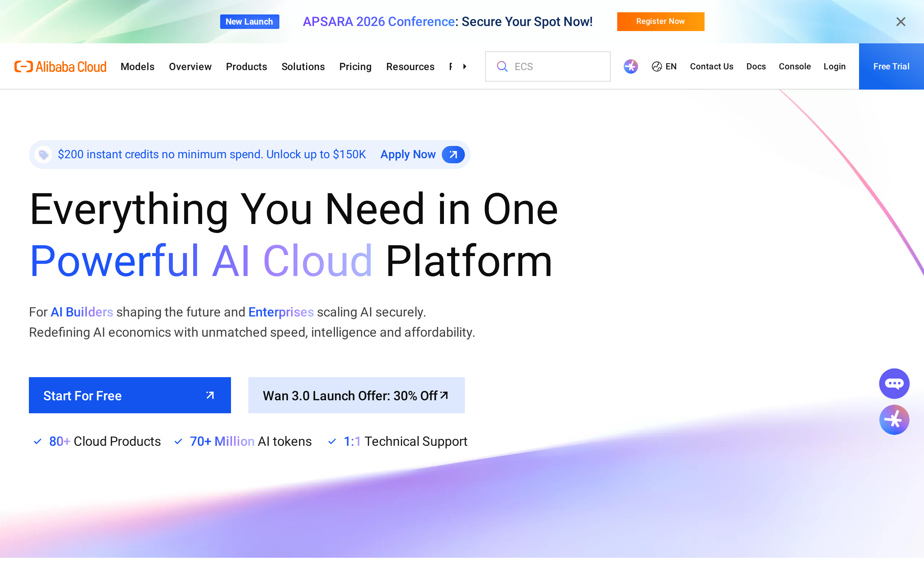Click the Apply Now arrow icon

453,155
